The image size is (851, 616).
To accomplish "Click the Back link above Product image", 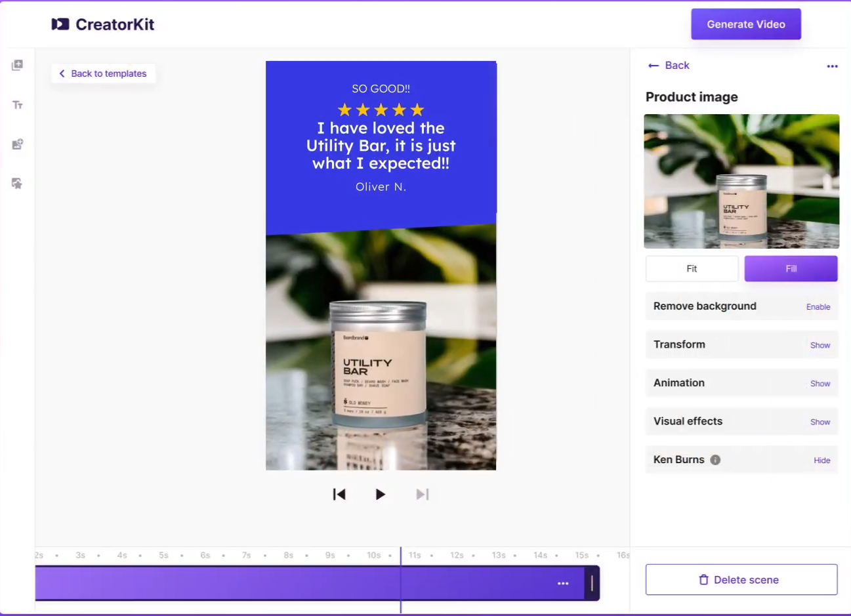I will [x=668, y=65].
